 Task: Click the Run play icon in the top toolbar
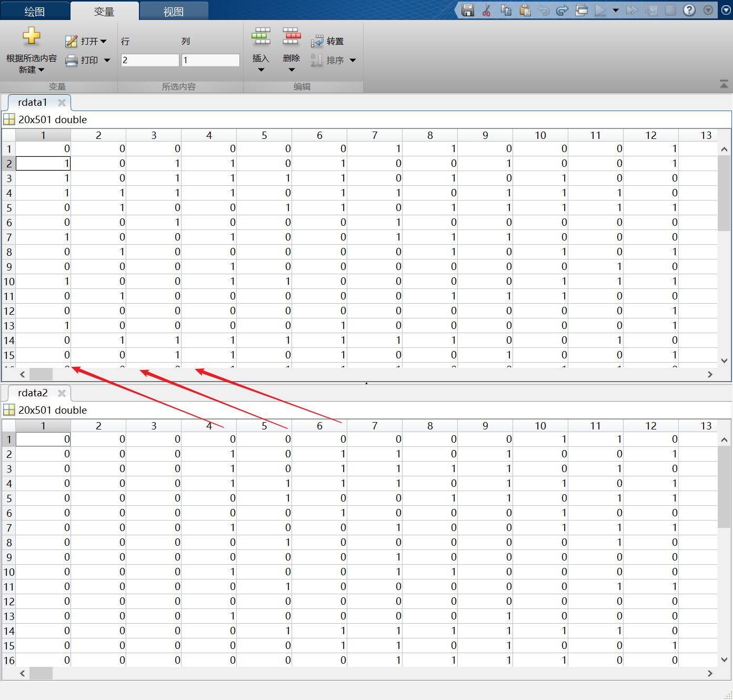600,10
